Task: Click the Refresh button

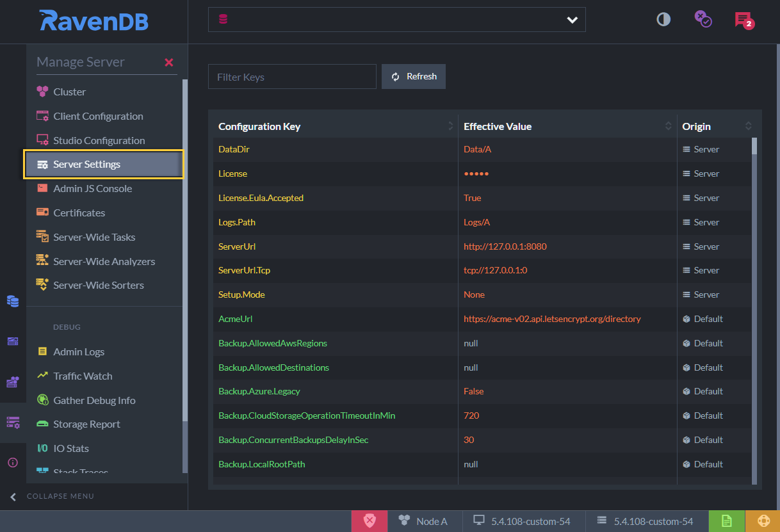Action: coord(414,76)
